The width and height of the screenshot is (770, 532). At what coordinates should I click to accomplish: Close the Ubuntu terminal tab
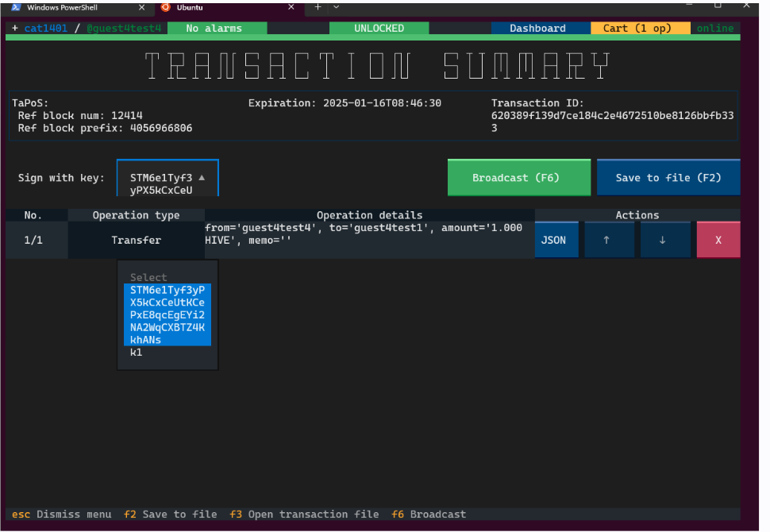pos(291,7)
